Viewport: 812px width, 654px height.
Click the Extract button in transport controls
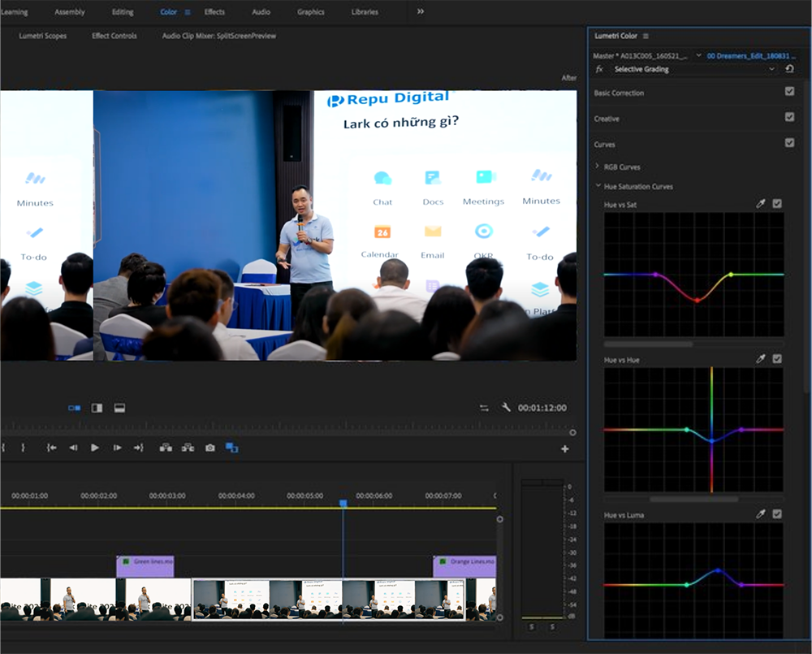pyautogui.click(x=188, y=448)
